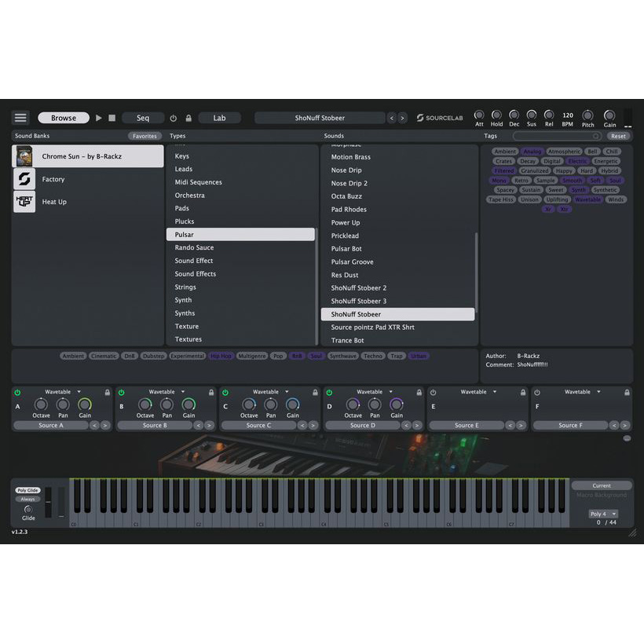This screenshot has width=644, height=644.
Task: Click the Sus envelope knob
Action: click(532, 115)
